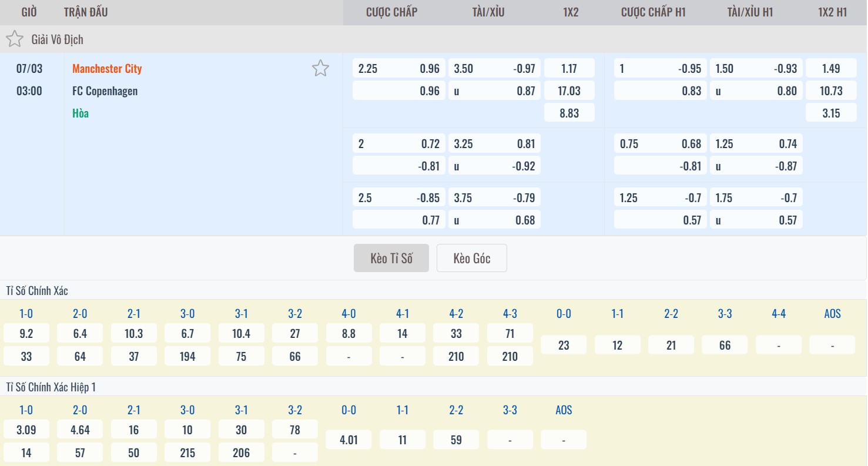868x466 pixels.
Task: Open the Kèo Góc tab
Action: coord(471,258)
